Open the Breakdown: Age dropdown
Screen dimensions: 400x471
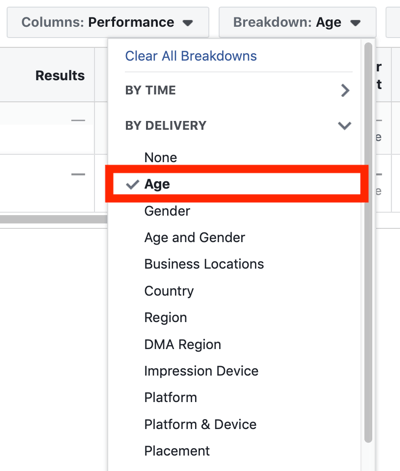297,23
